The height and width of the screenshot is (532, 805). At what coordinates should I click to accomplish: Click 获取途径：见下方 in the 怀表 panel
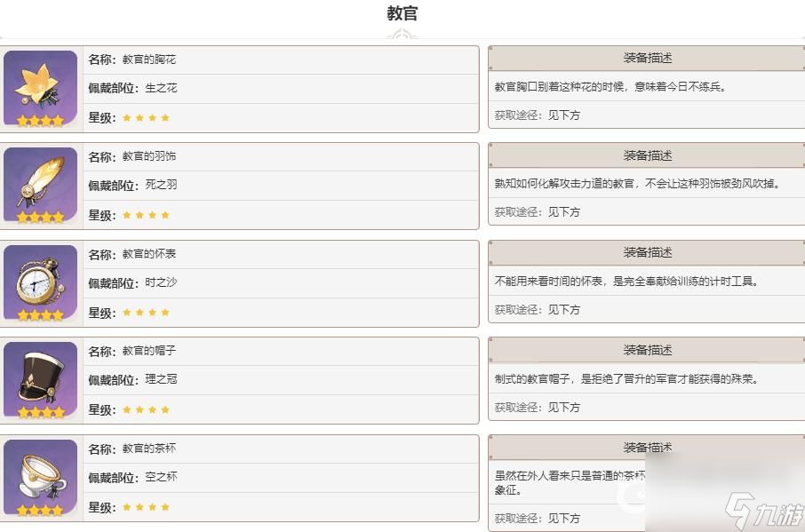(537, 310)
